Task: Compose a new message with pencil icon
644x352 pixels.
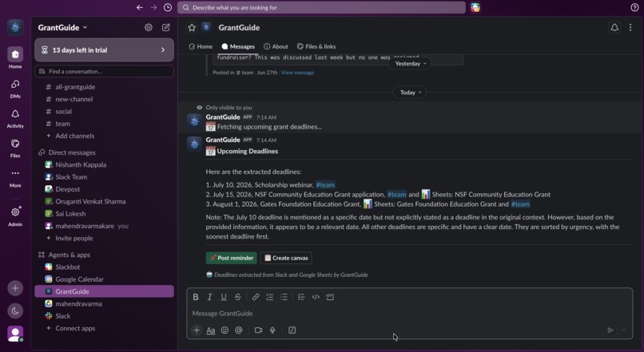Action: (x=166, y=27)
